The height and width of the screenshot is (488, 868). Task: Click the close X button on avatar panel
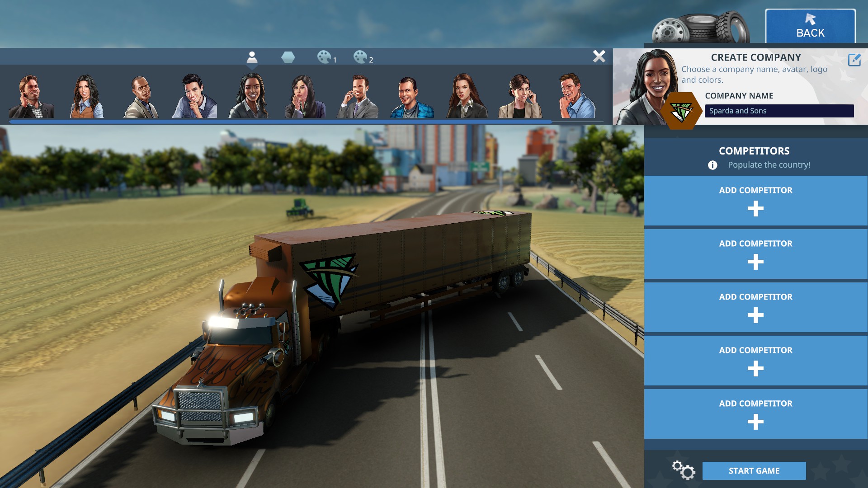pos(599,56)
